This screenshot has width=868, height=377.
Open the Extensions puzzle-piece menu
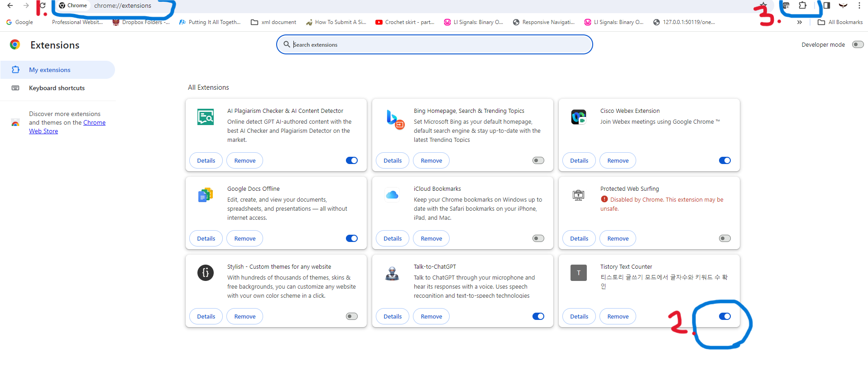(x=802, y=5)
